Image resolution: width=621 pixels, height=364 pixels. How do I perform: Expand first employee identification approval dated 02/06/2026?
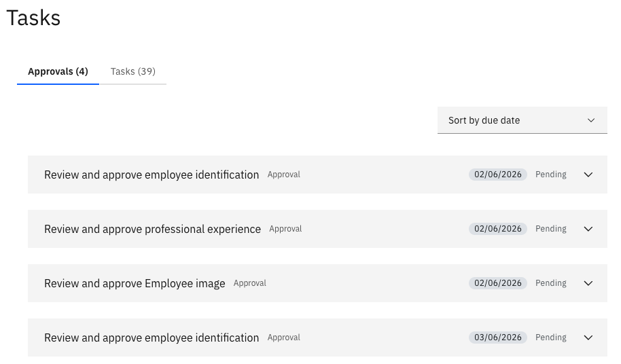[588, 175]
